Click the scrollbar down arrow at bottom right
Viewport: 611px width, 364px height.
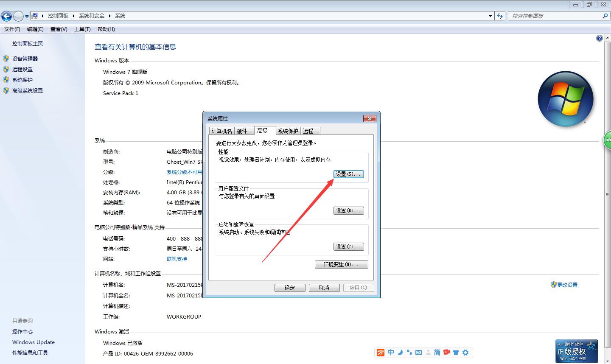(x=607, y=361)
